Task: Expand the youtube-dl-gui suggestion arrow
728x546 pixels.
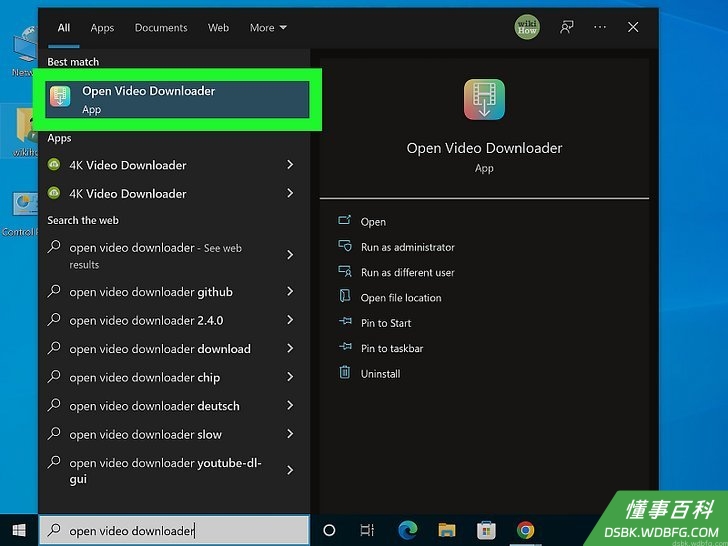Action: [290, 470]
